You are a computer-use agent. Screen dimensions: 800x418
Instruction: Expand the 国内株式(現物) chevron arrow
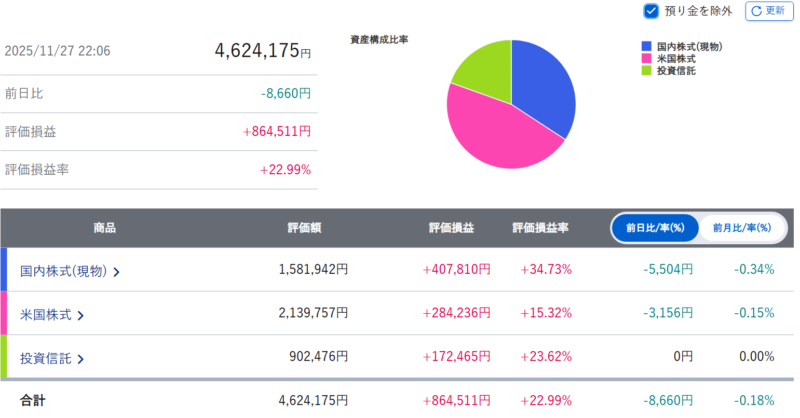tap(117, 271)
